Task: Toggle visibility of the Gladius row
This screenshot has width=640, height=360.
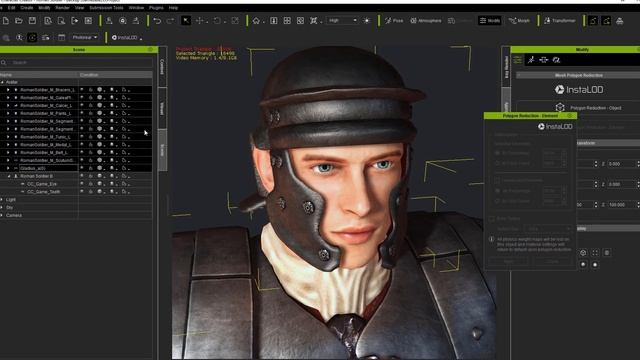Action: pyautogui.click(x=82, y=168)
